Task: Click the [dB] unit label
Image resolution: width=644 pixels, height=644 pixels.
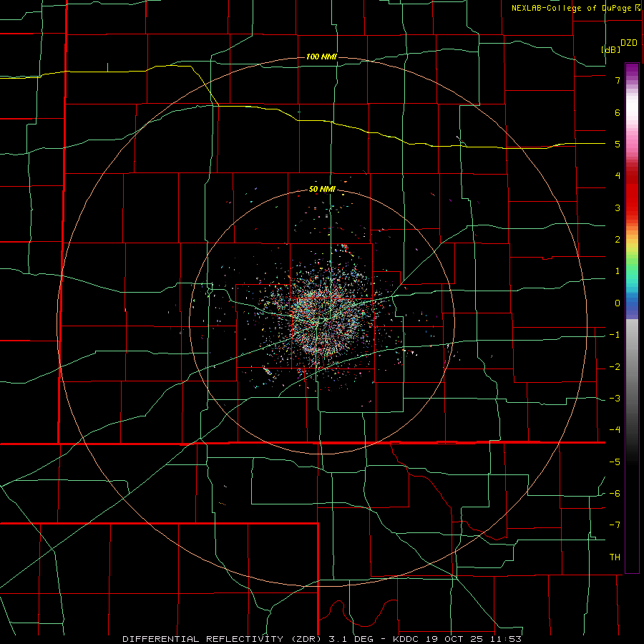Action: coord(611,49)
